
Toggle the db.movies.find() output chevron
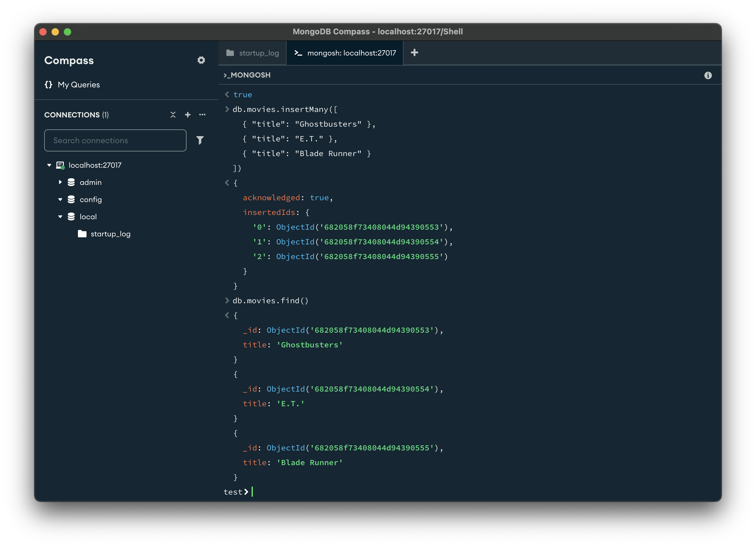coord(227,315)
